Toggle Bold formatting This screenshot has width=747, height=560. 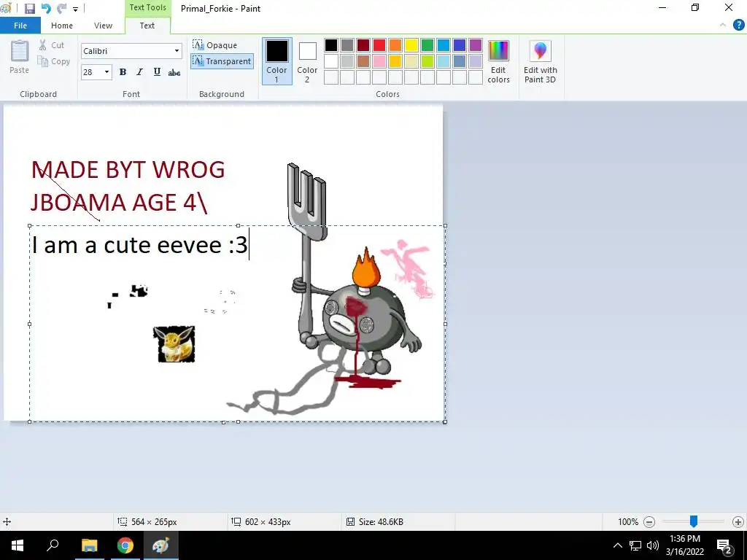coord(123,72)
